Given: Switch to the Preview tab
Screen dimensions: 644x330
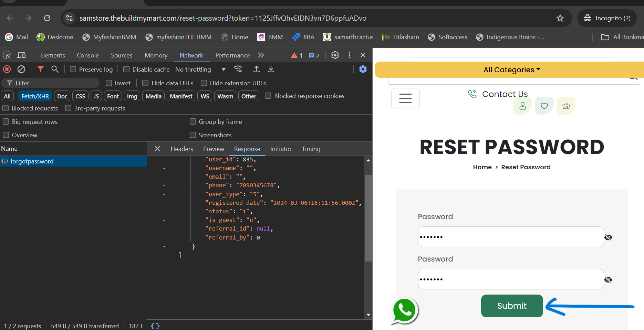Looking at the screenshot, I should (x=214, y=149).
